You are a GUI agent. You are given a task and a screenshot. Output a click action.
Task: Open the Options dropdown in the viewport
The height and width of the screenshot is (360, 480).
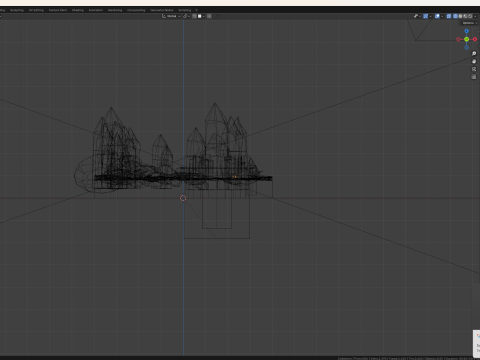(x=470, y=23)
